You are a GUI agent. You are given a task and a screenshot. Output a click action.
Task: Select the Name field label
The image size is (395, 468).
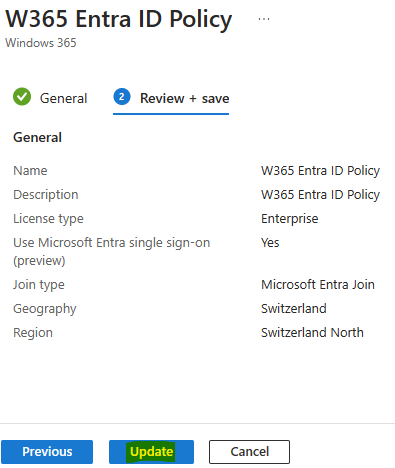click(x=30, y=171)
